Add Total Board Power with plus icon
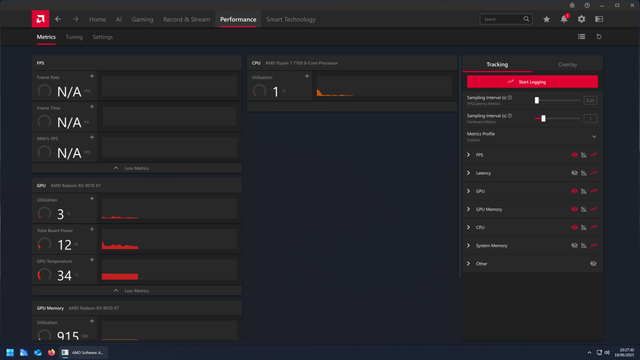 [92, 229]
